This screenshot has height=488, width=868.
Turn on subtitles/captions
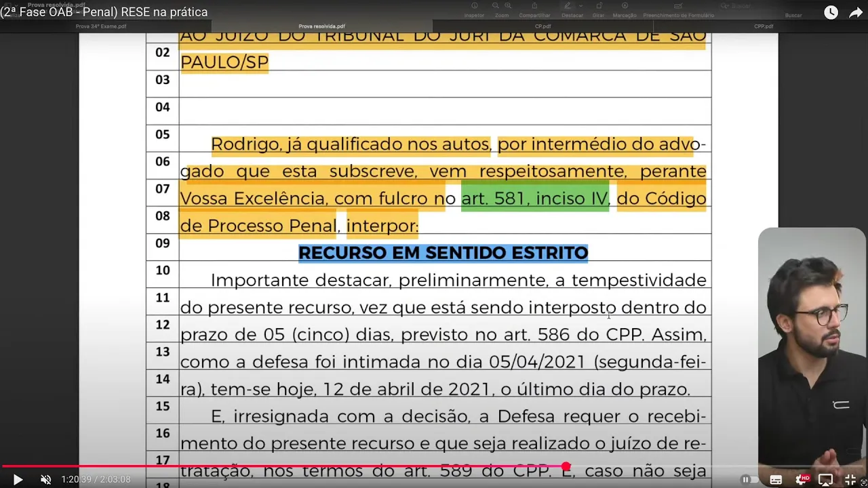[x=776, y=479]
